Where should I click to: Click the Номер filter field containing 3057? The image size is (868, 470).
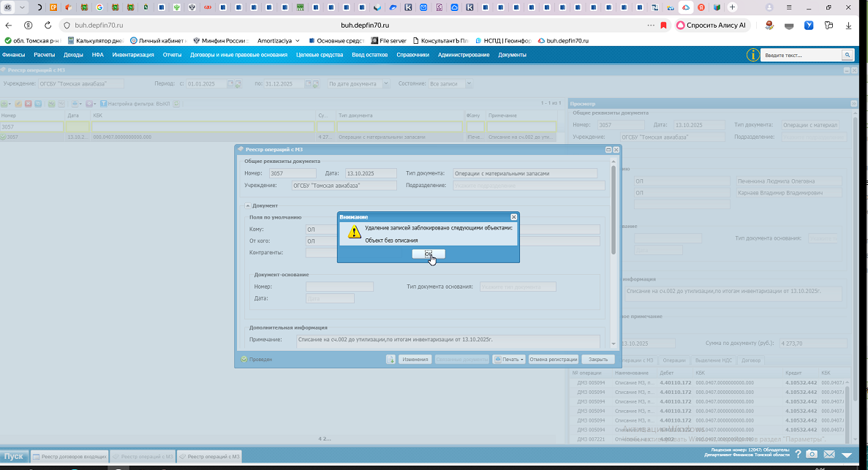pos(32,126)
